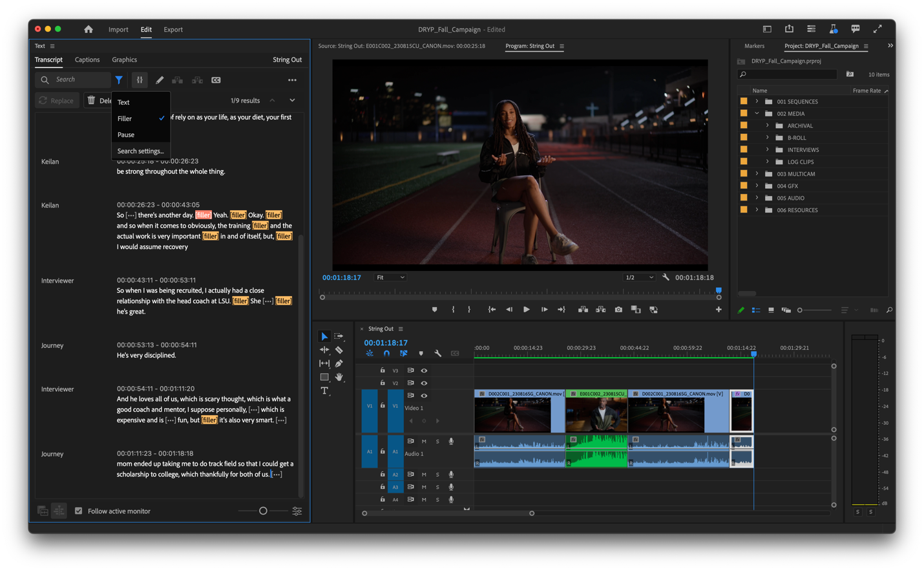This screenshot has height=571, width=924.
Task: Click the Add Marker icon under the program monitor
Action: 434,309
